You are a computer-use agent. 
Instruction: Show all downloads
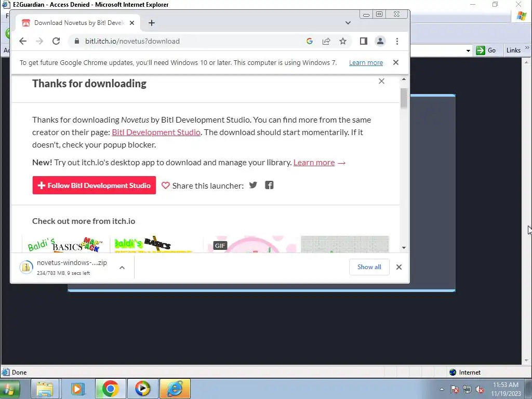369,267
